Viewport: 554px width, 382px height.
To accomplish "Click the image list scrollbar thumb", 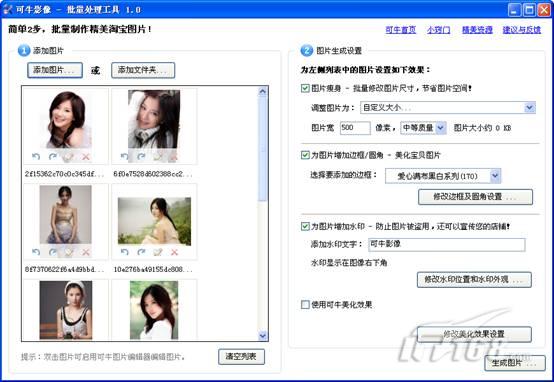I will [263, 148].
